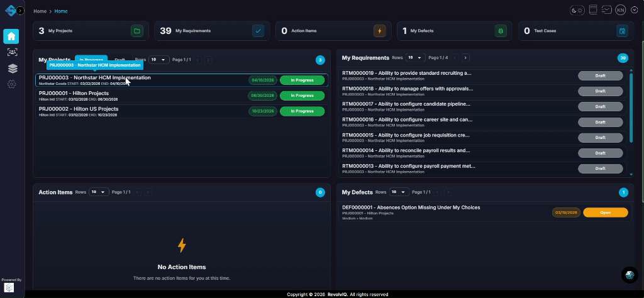
Task: Click the lightning bolt in No Action Items
Action: pos(182,245)
